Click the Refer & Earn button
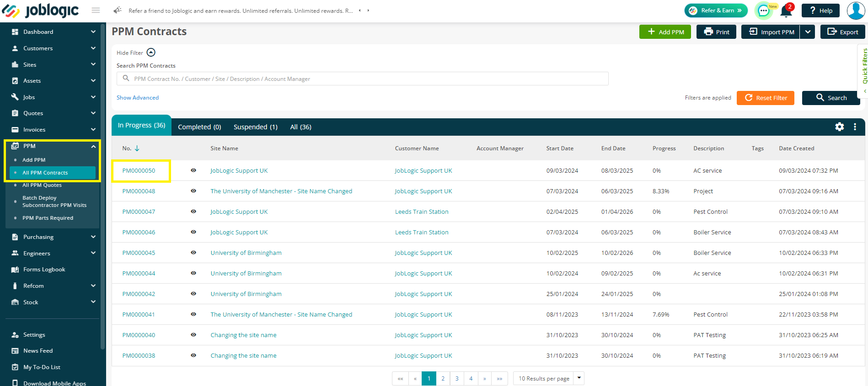868x386 pixels. tap(716, 11)
